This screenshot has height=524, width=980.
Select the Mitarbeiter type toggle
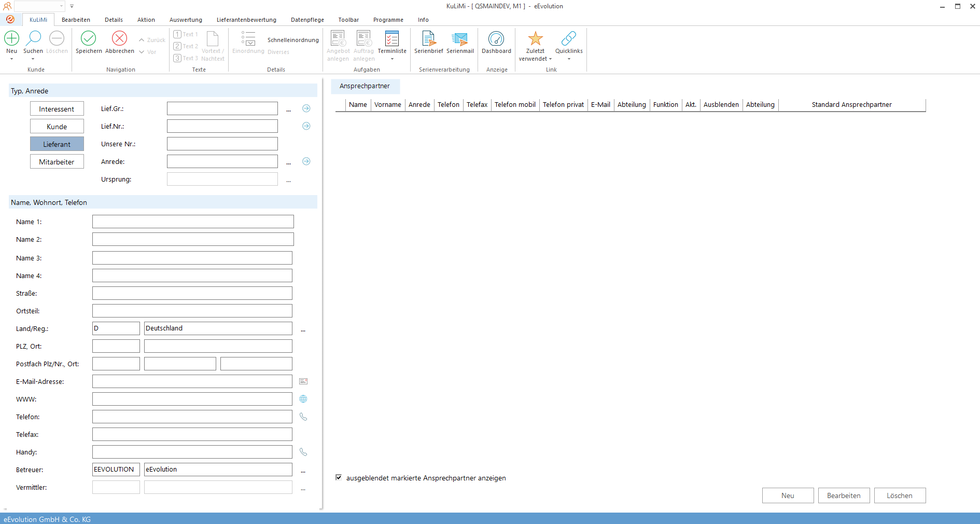click(57, 162)
